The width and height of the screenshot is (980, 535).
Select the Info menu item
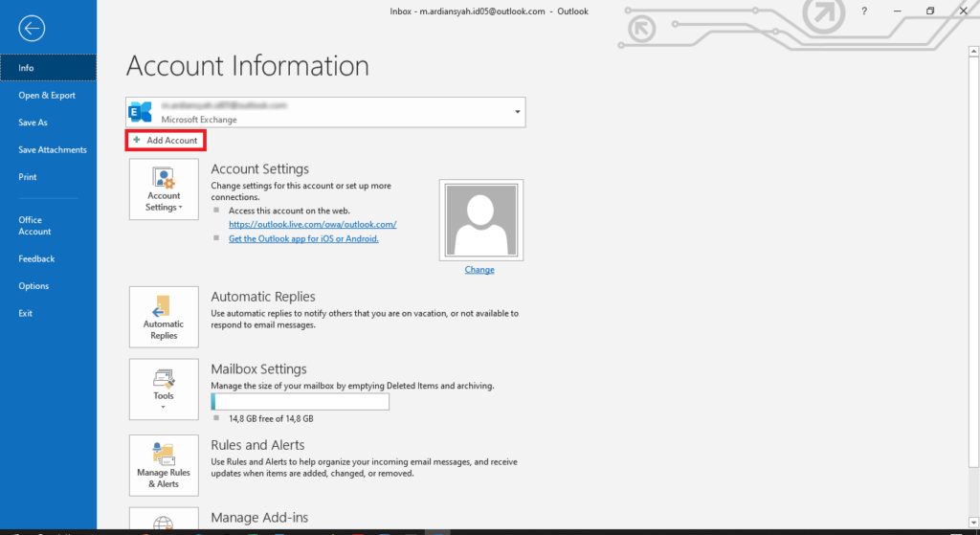pos(48,68)
